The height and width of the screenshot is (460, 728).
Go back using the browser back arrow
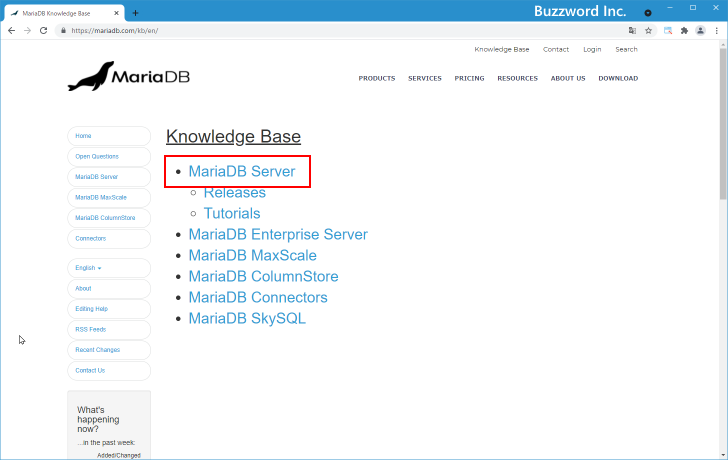coord(11,31)
